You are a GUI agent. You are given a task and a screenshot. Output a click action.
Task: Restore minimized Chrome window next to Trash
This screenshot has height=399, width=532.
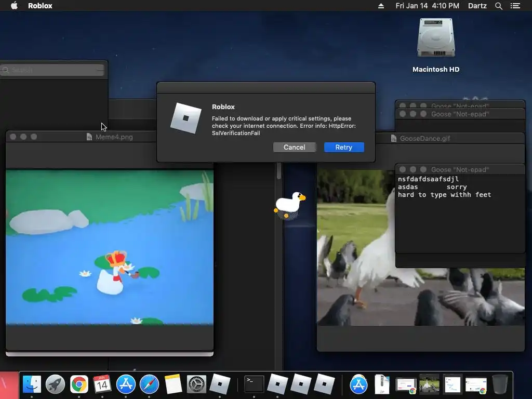[476, 385]
